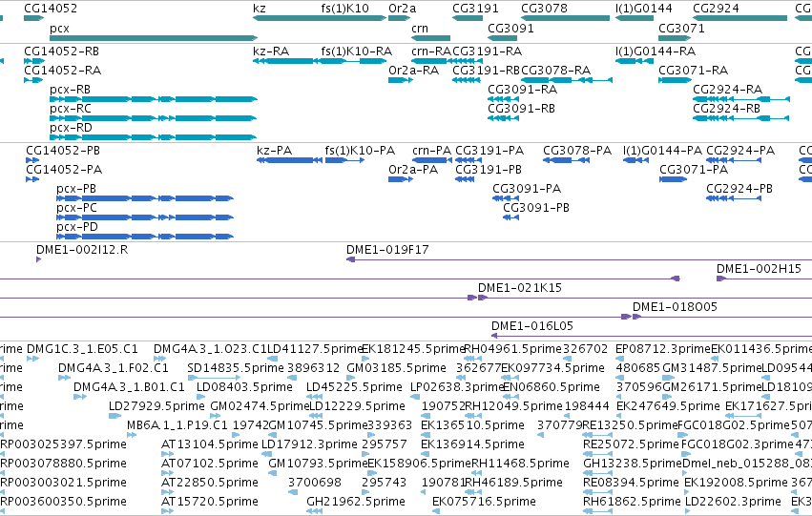
Task: Click BAC clone DME1-002I12.R
Action: (39, 259)
